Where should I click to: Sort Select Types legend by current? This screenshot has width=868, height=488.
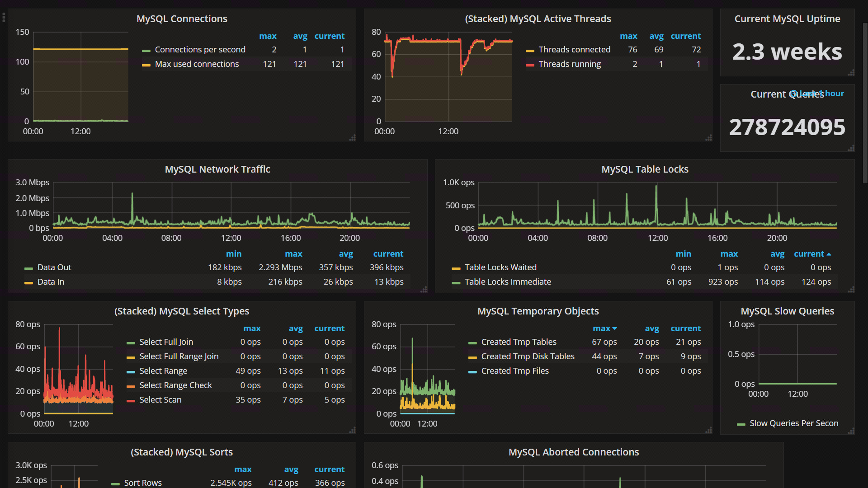[330, 328]
